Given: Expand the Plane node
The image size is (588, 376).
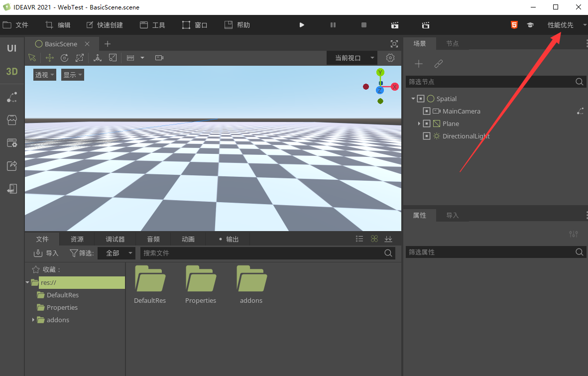Looking at the screenshot, I should 419,124.
